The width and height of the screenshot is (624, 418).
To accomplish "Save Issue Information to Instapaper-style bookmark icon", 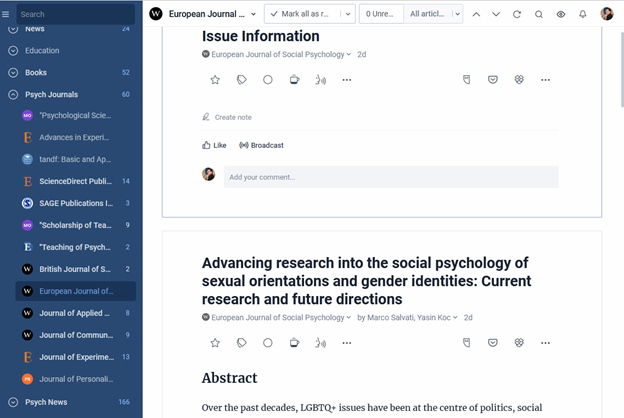I will point(466,80).
